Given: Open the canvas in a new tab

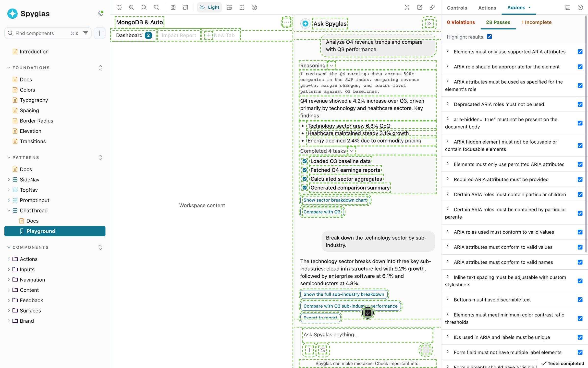Looking at the screenshot, I should click(420, 7).
